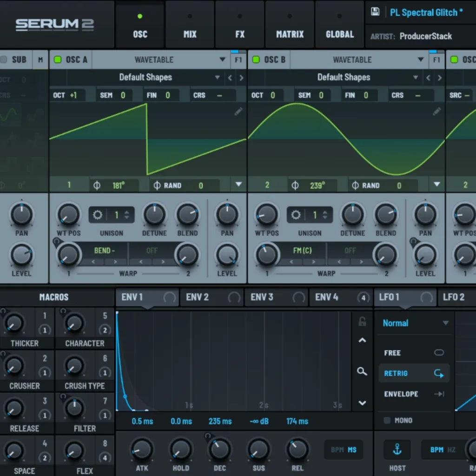Select next OSC A wavetable arrow

[x=241, y=78]
